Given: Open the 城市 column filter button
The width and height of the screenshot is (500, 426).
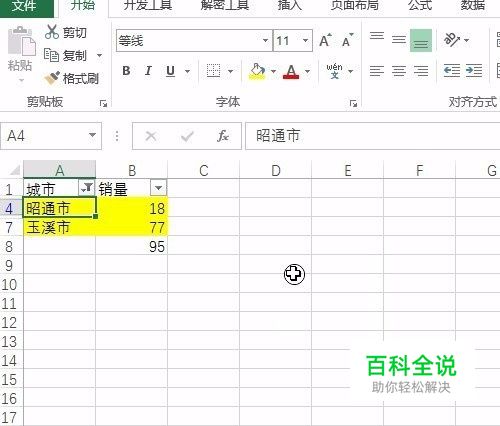Looking at the screenshot, I should 87,188.
